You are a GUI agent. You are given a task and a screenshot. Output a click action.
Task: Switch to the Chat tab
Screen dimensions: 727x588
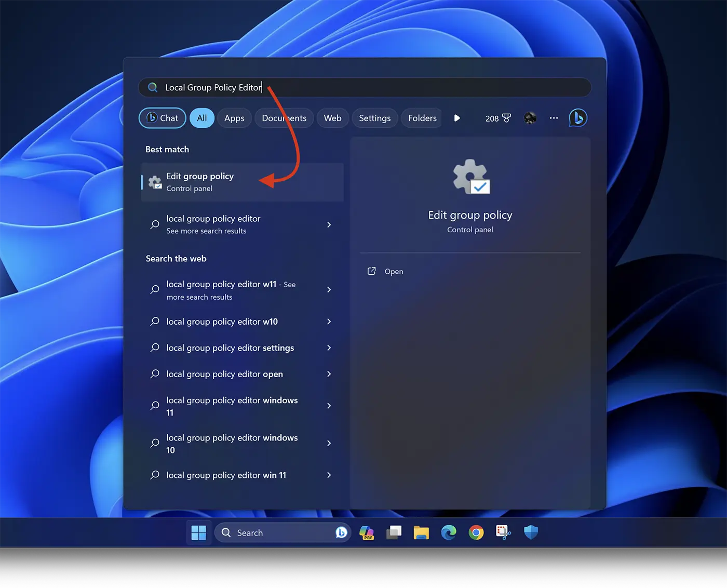[163, 118]
